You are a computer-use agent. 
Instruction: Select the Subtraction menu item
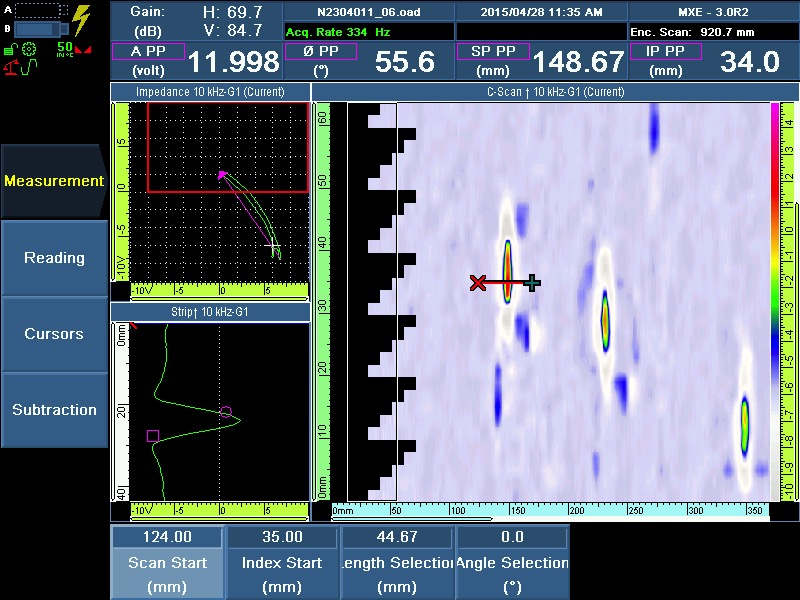(x=54, y=410)
